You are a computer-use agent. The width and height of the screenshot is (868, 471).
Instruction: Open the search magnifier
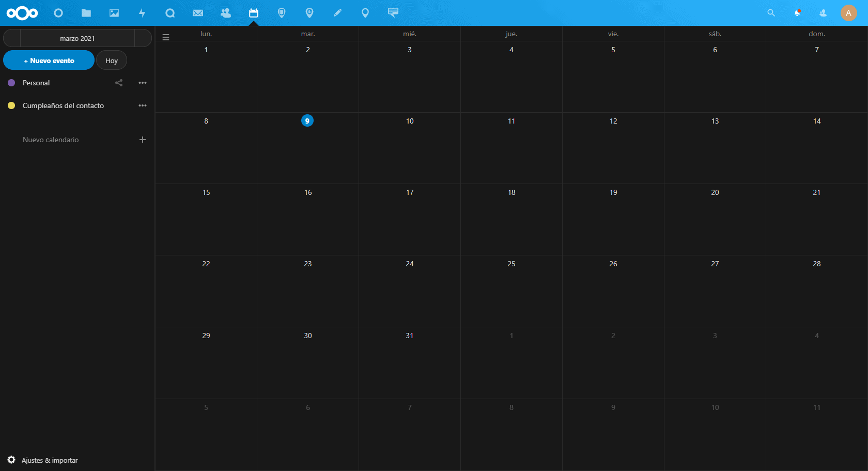(771, 13)
